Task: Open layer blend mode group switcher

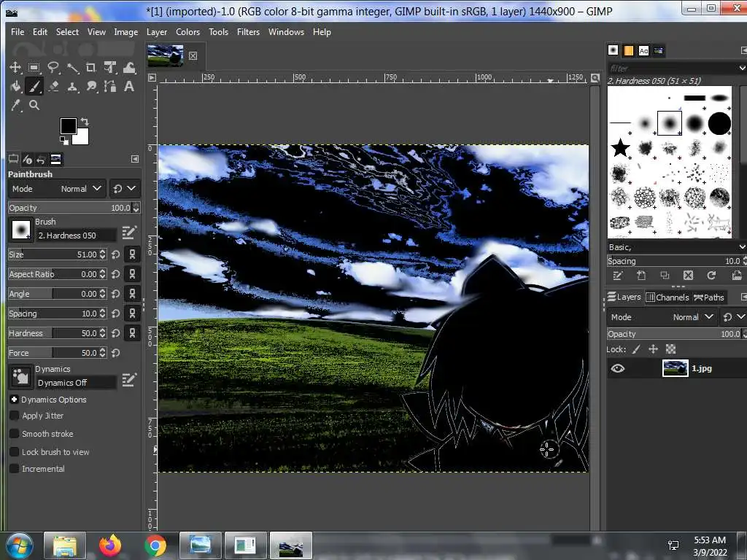Action: 733,317
